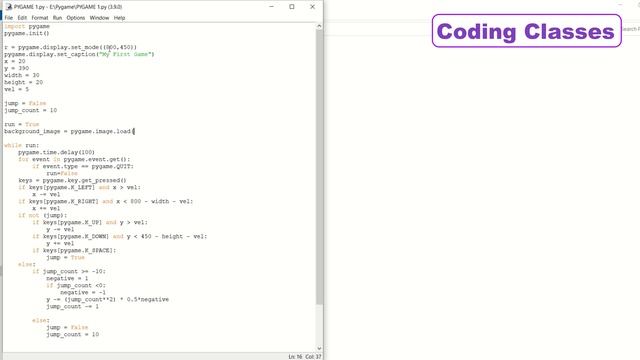The width and height of the screenshot is (640, 360).
Task: Click the 'for event in pygame.event.get():' line
Action: (74, 159)
